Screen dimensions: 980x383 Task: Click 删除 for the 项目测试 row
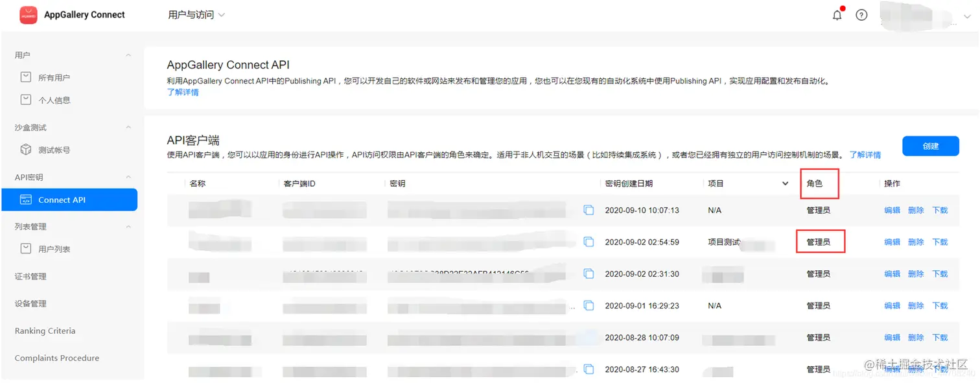(x=916, y=242)
